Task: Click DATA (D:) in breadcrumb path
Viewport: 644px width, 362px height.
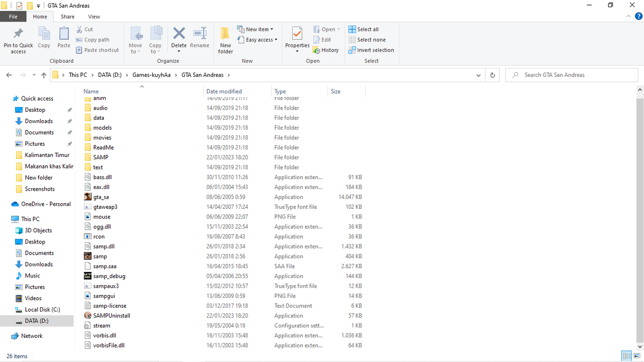Action: [x=110, y=75]
